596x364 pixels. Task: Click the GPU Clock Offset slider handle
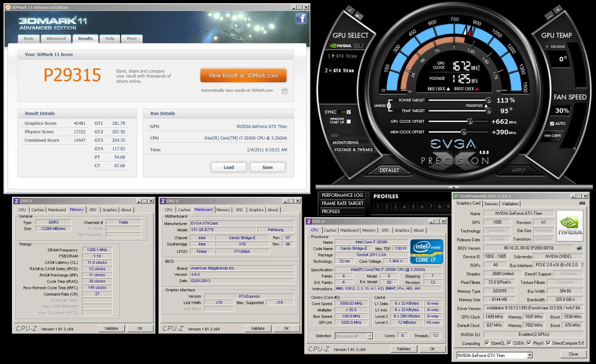[x=470, y=121]
